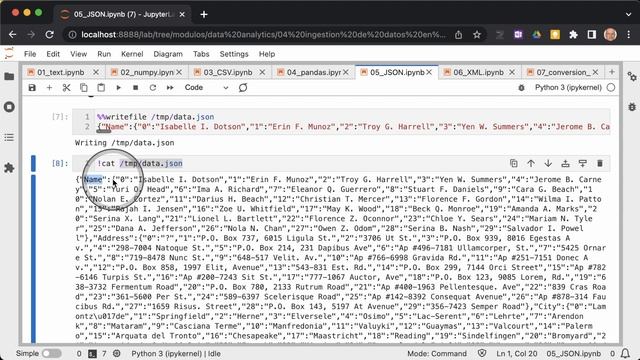
Task: Click the kernel status circle indicator
Action: click(x=611, y=88)
